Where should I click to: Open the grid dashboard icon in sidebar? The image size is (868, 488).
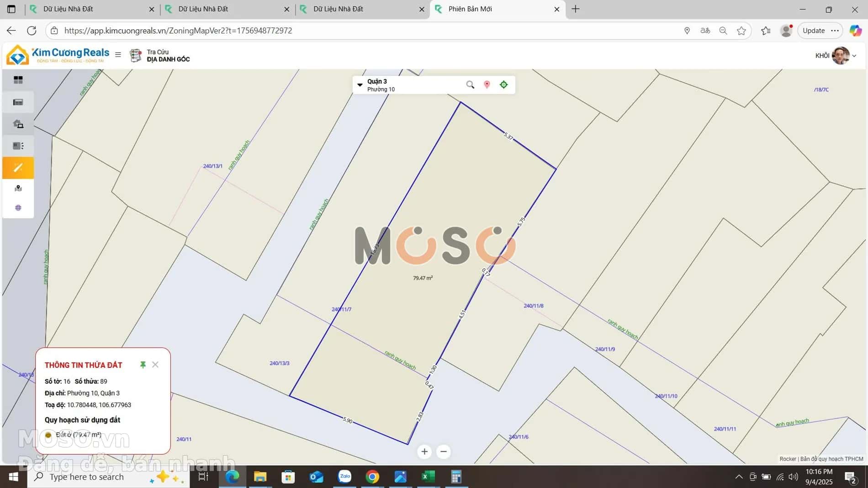click(x=18, y=80)
